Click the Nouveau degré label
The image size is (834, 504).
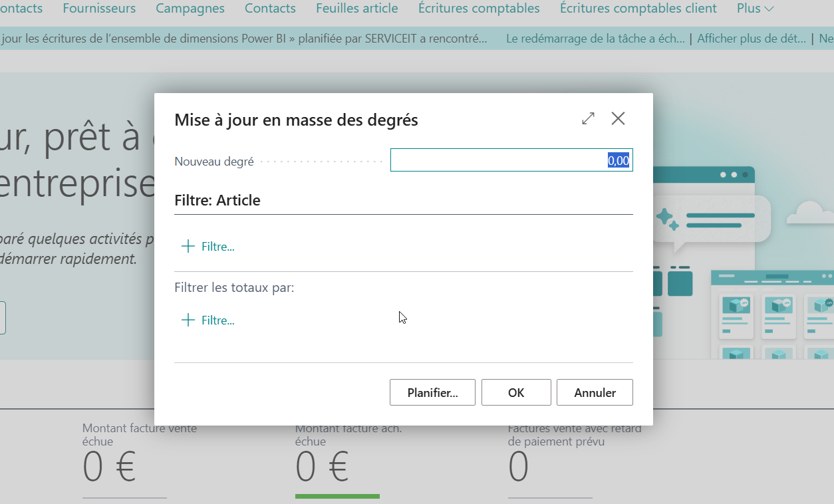pos(214,162)
